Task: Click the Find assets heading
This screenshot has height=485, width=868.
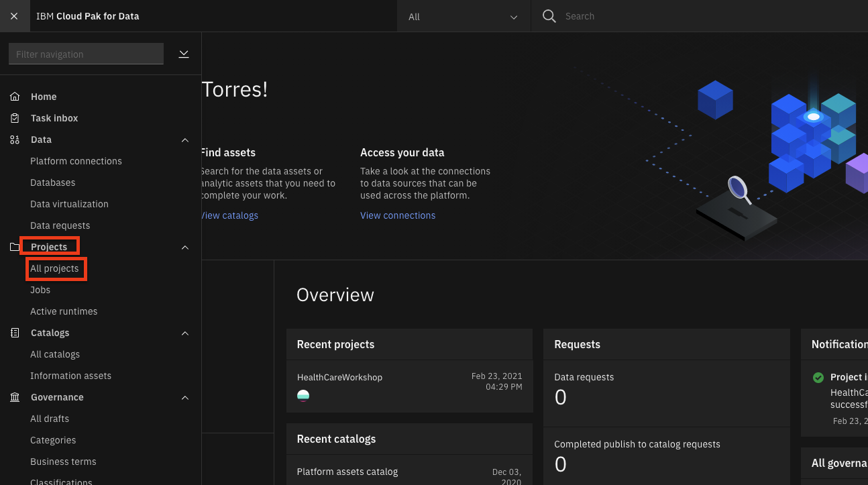Action: pos(228,152)
